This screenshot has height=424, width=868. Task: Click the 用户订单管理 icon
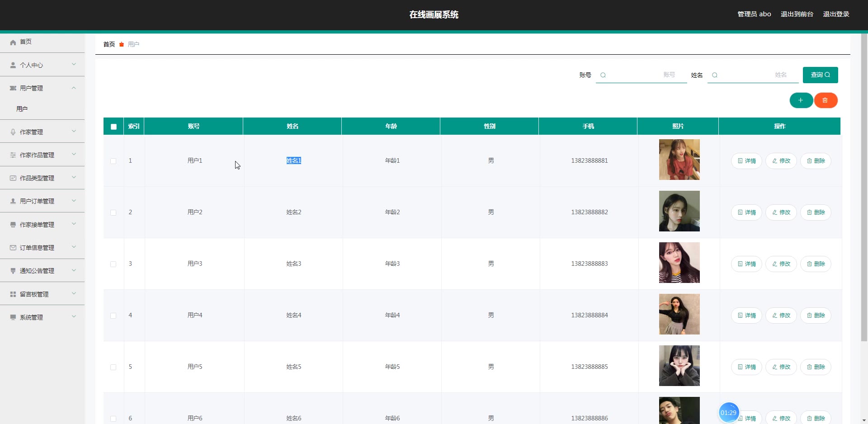(13, 201)
